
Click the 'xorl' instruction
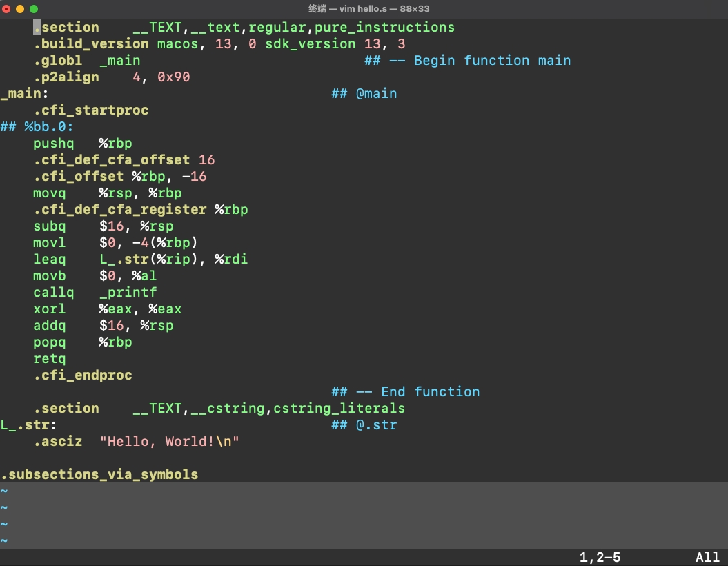point(49,309)
